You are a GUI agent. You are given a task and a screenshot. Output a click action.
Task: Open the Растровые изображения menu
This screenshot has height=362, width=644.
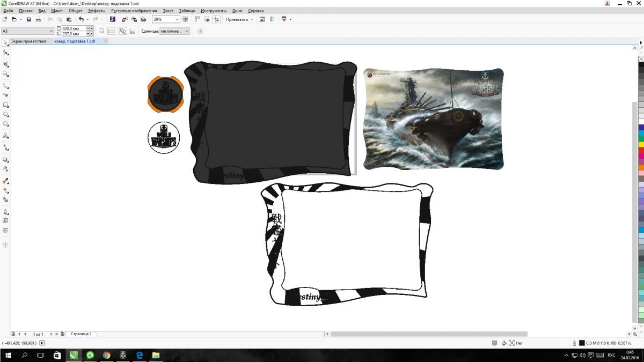(134, 11)
